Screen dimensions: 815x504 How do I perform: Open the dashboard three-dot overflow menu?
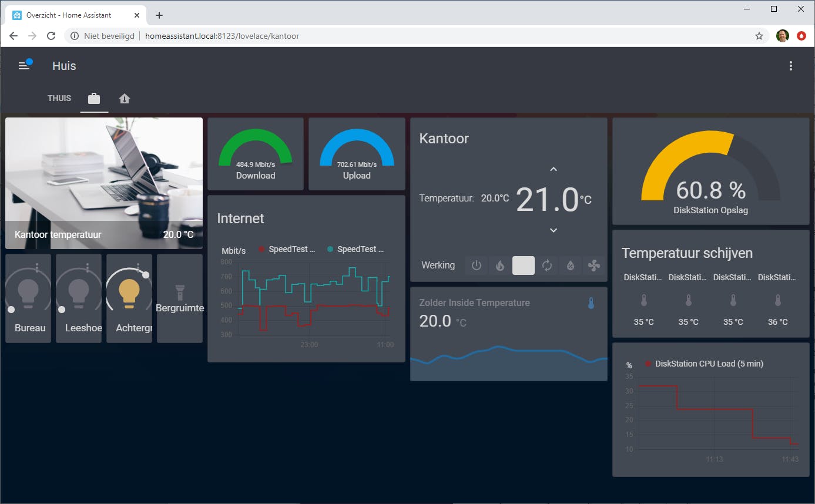[x=791, y=66]
